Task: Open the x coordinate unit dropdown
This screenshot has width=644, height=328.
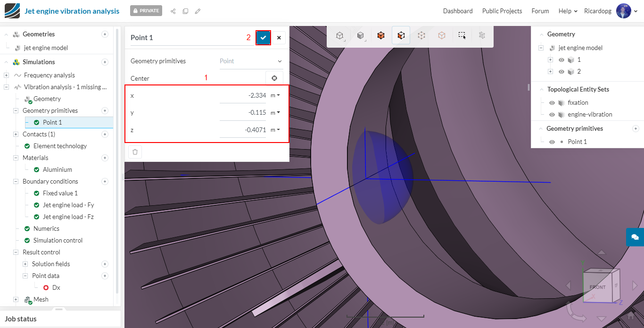Action: [x=275, y=95]
